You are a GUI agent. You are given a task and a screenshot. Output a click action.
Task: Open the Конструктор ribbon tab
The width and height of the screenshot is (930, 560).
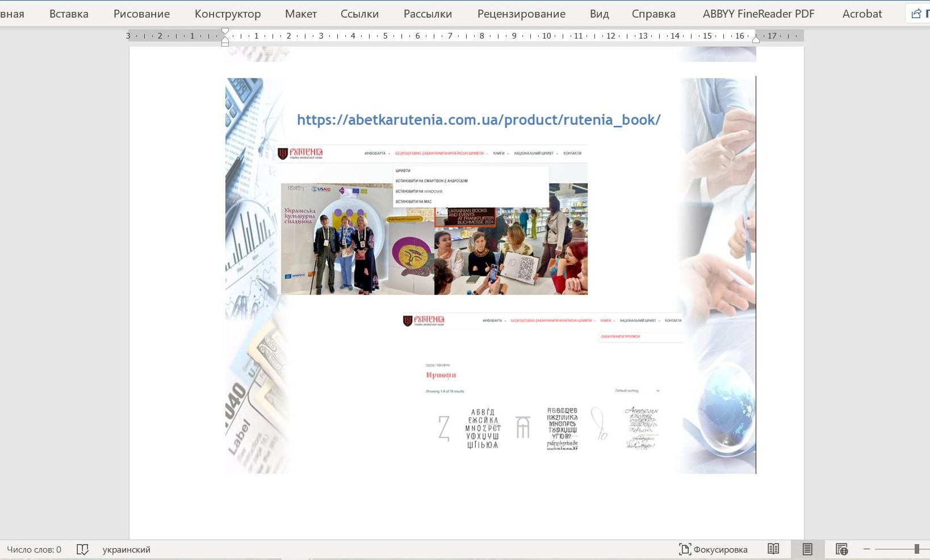tap(228, 14)
